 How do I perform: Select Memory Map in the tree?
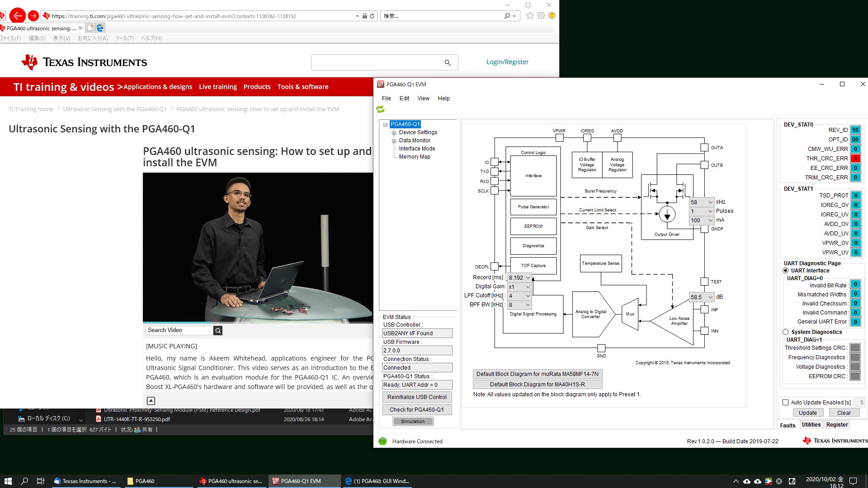click(x=415, y=157)
